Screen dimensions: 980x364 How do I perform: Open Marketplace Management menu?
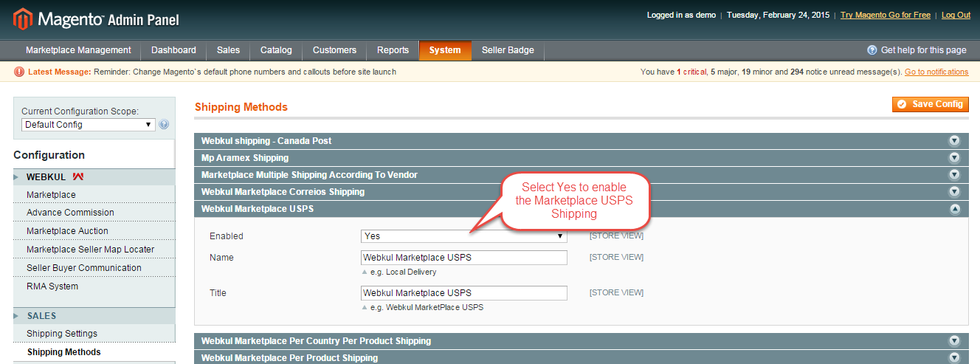tap(78, 50)
